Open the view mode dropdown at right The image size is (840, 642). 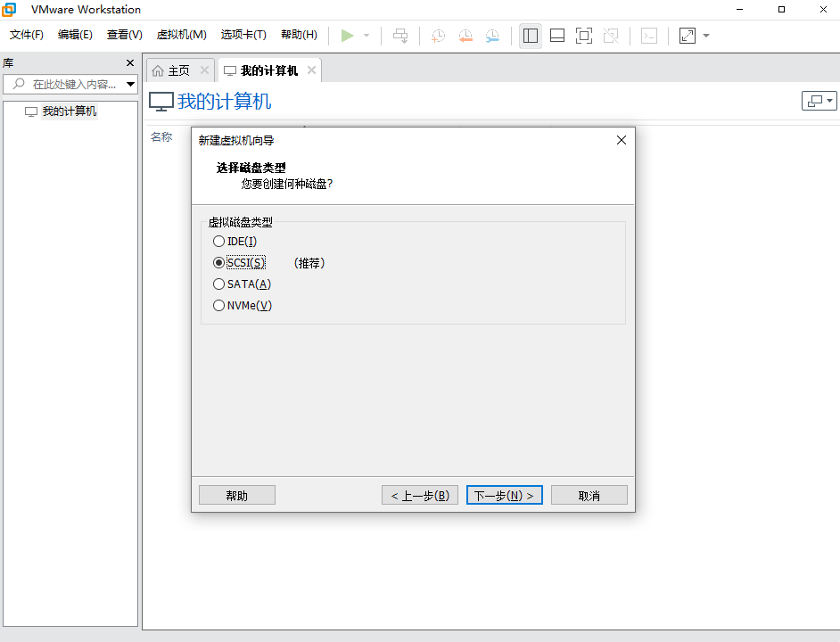pyautogui.click(x=819, y=101)
